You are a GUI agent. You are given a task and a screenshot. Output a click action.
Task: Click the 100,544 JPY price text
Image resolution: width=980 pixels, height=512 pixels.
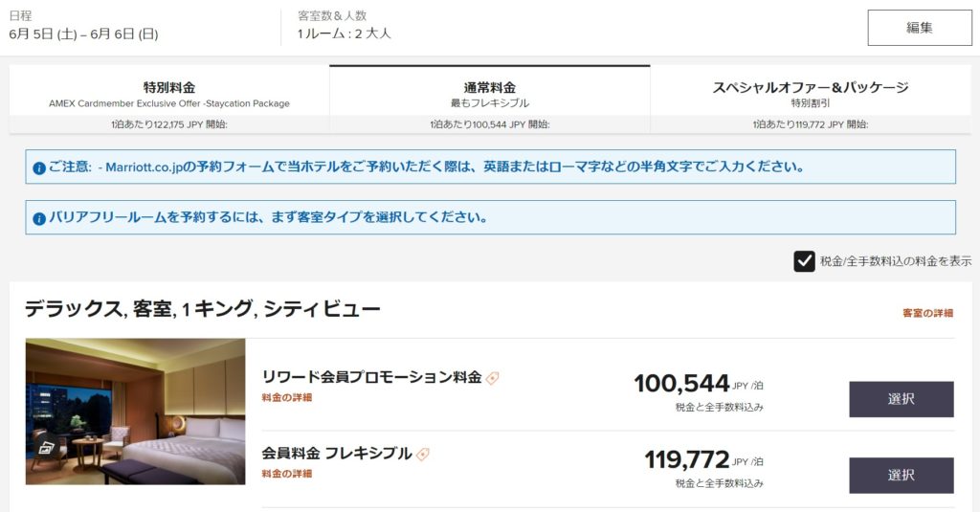pos(681,384)
